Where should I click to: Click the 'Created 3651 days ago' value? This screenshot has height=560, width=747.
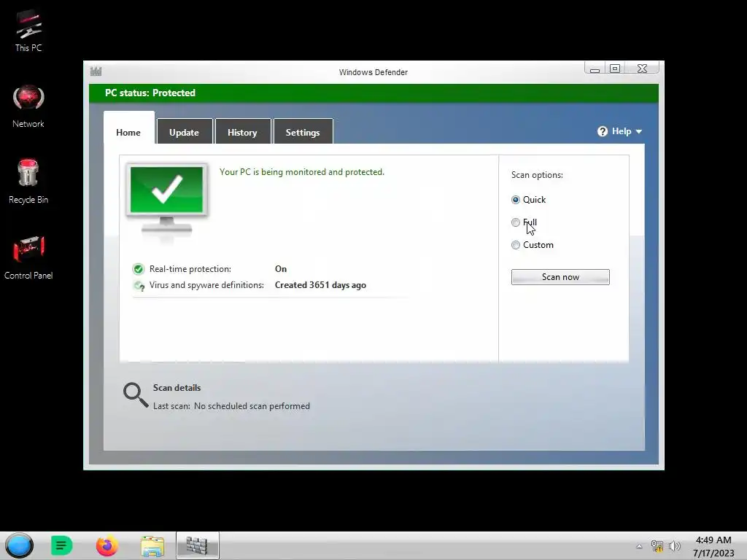click(x=321, y=285)
